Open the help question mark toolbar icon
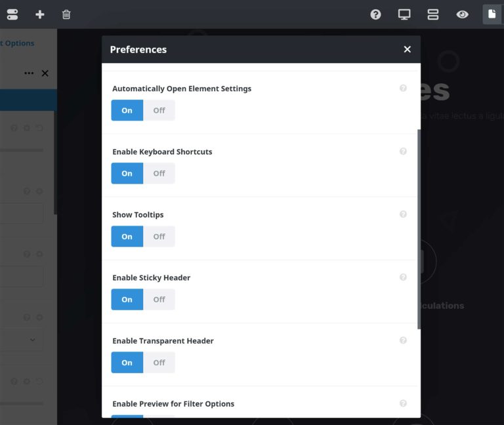The height and width of the screenshot is (425, 504). click(x=375, y=14)
